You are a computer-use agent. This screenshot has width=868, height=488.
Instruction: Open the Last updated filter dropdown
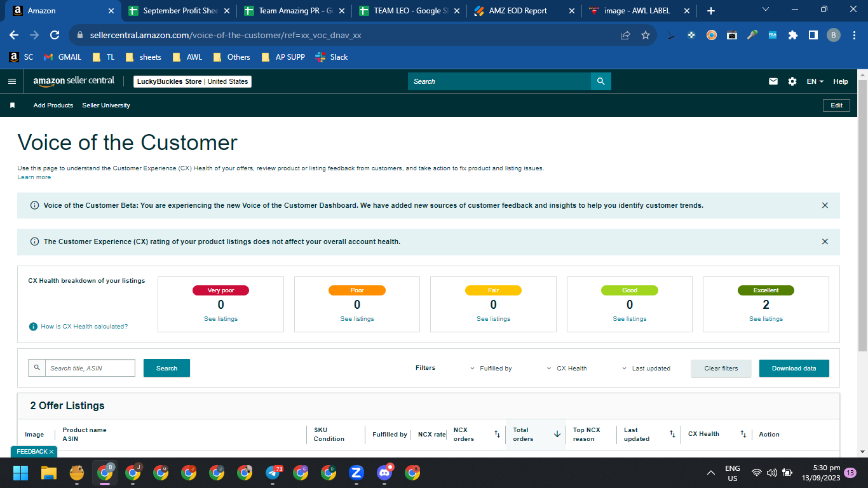(646, 369)
